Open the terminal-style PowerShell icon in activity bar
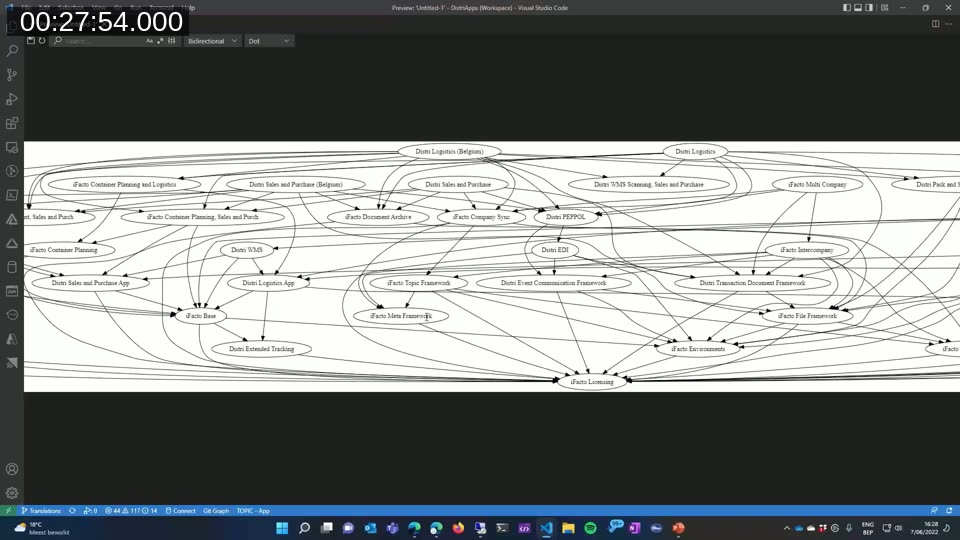This screenshot has height=540, width=960. coord(12,195)
